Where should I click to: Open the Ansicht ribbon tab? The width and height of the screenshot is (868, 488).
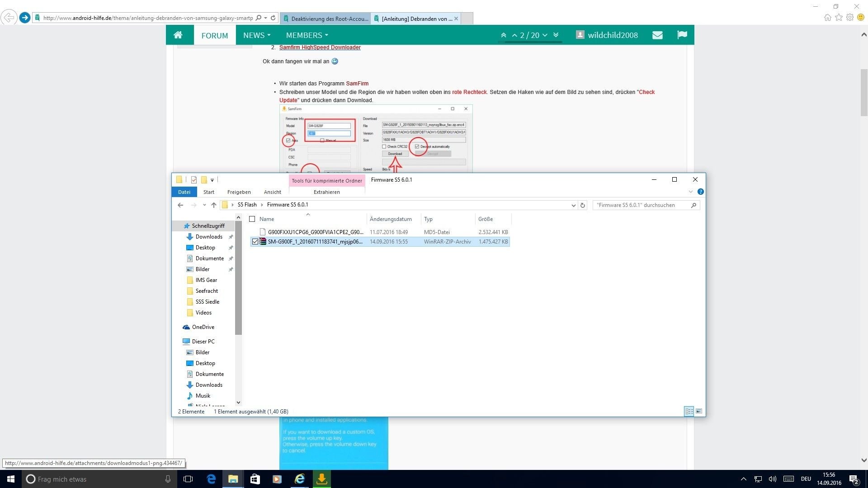click(273, 192)
